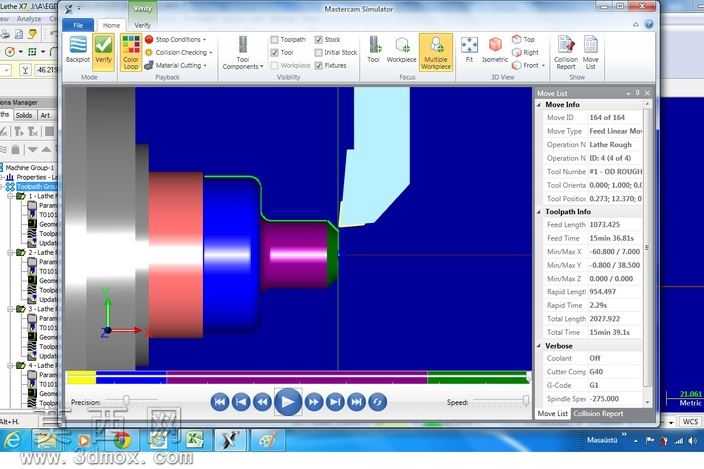The height and width of the screenshot is (469, 704).
Task: Jump to simulation start
Action: point(220,402)
